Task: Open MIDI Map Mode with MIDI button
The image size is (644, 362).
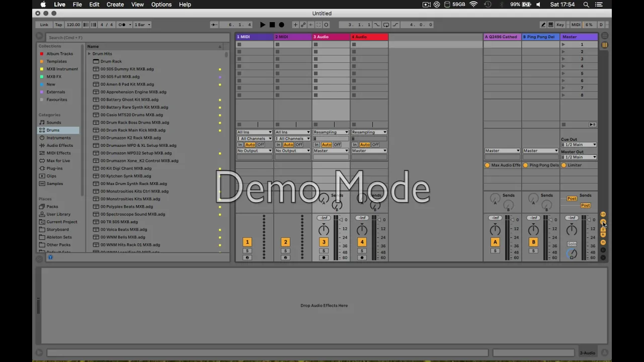Action: [576, 25]
